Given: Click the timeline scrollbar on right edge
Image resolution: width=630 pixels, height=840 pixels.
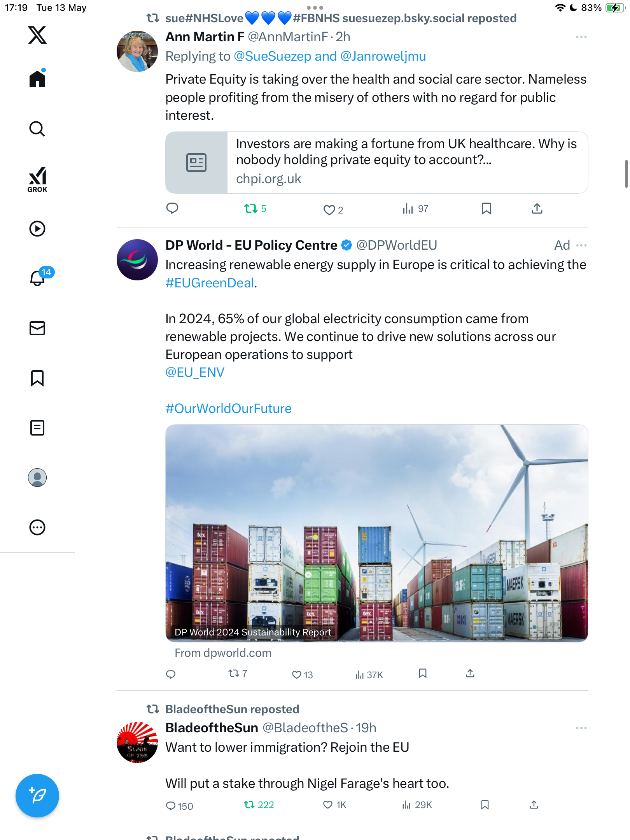Looking at the screenshot, I should [626, 173].
